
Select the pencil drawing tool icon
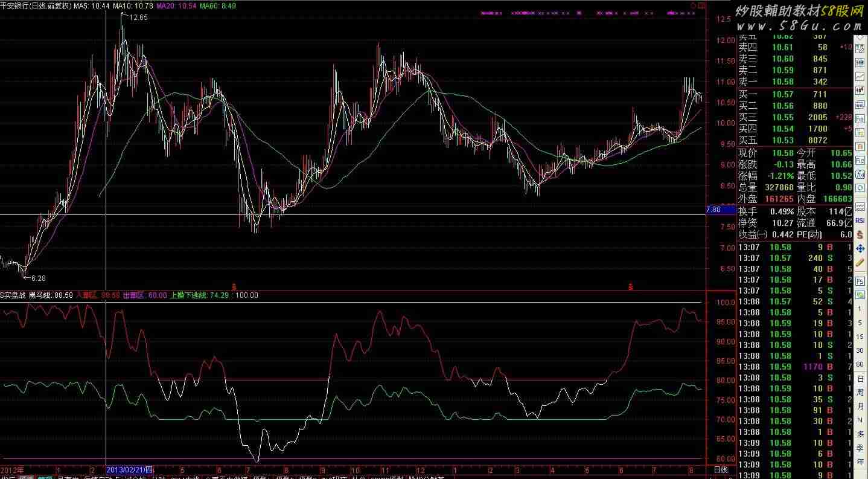(860, 263)
